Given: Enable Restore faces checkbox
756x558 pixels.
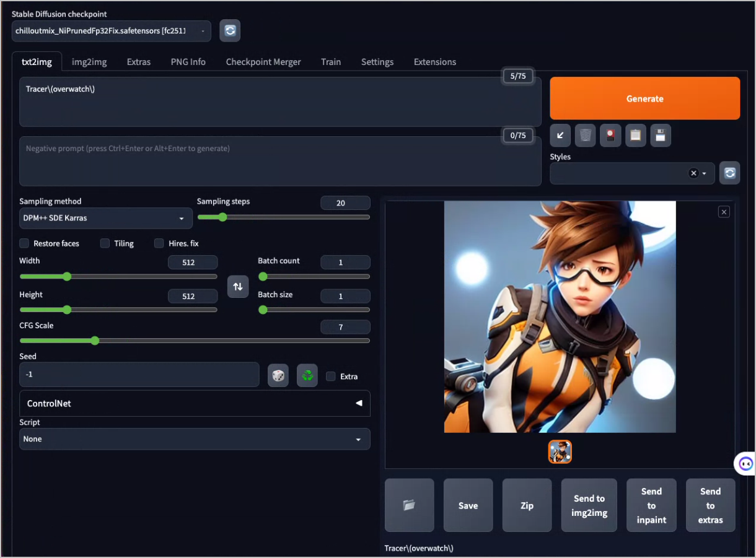Looking at the screenshot, I should [x=24, y=243].
